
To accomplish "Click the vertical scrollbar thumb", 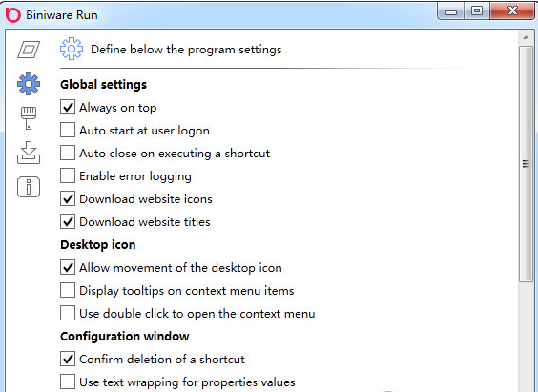I will (x=526, y=164).
